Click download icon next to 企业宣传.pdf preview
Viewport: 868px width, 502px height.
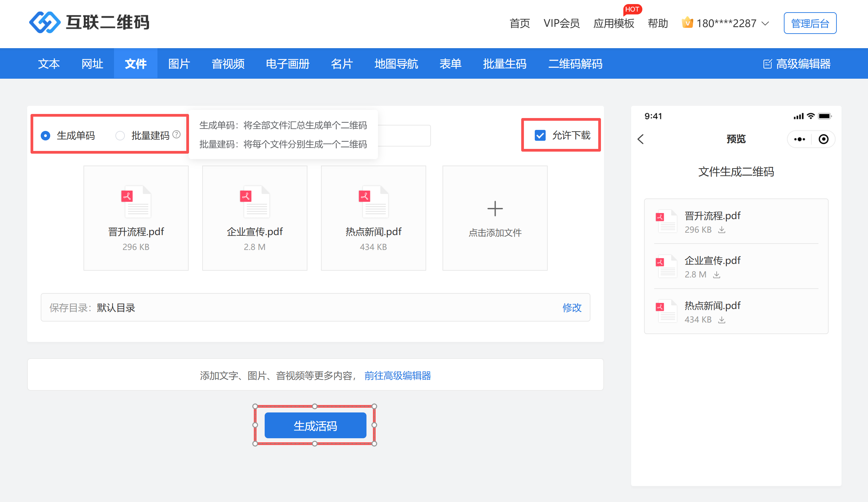coord(717,275)
